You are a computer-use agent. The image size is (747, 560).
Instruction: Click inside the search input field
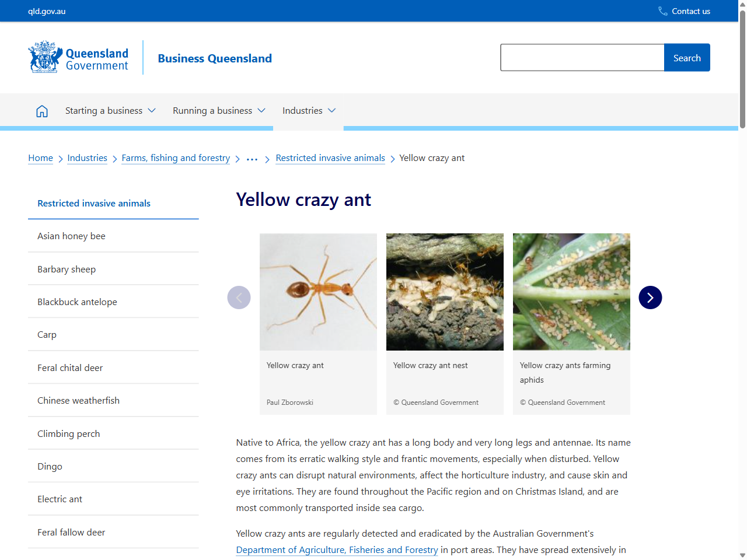point(582,57)
